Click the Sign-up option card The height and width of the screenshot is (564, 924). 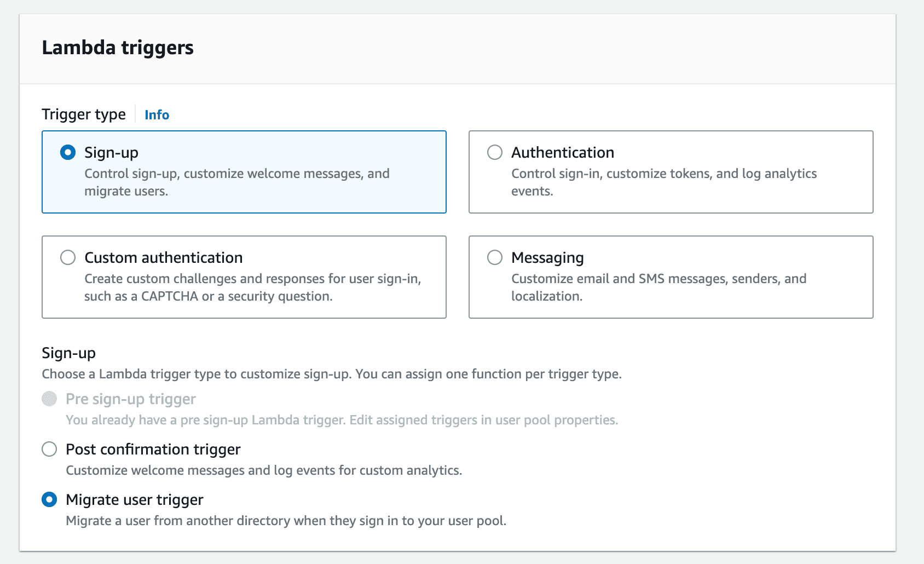[244, 171]
